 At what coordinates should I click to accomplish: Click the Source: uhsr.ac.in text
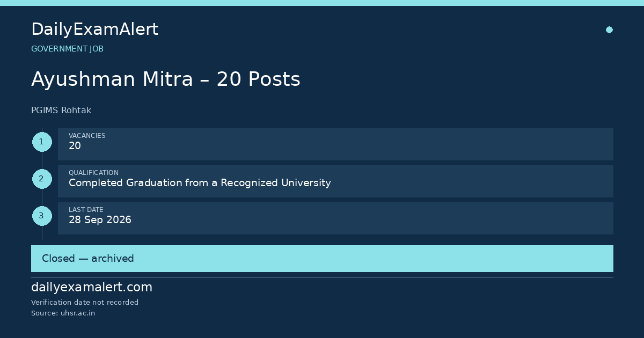coord(63,313)
